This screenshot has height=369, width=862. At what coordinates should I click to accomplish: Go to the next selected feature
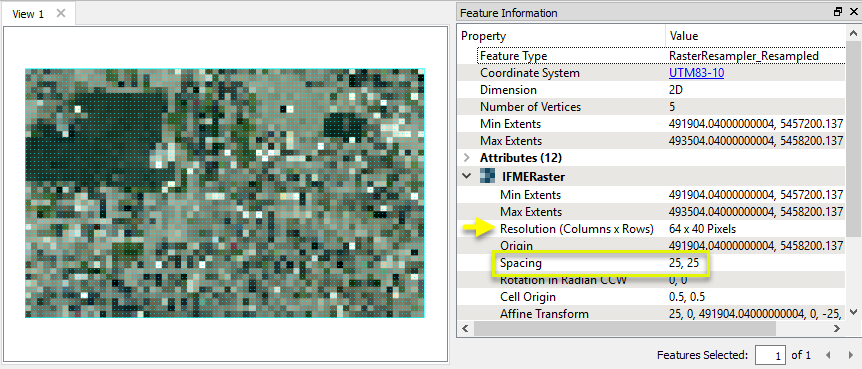pyautogui.click(x=851, y=355)
